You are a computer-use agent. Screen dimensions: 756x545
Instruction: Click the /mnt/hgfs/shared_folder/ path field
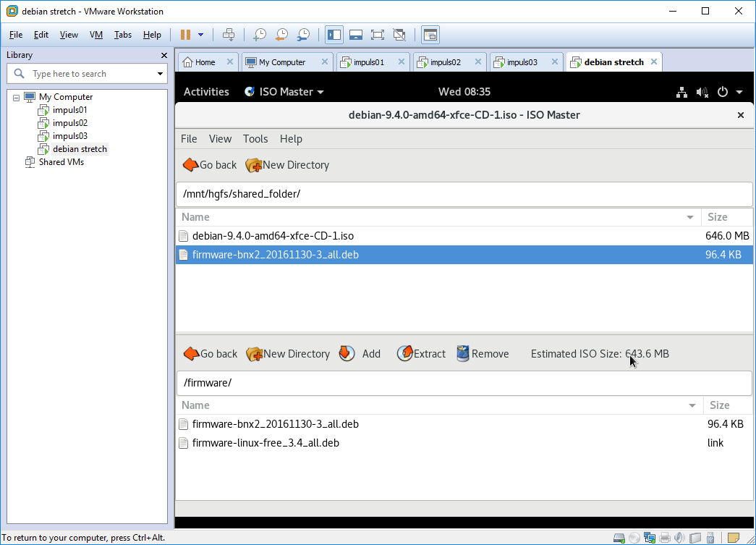(x=464, y=194)
